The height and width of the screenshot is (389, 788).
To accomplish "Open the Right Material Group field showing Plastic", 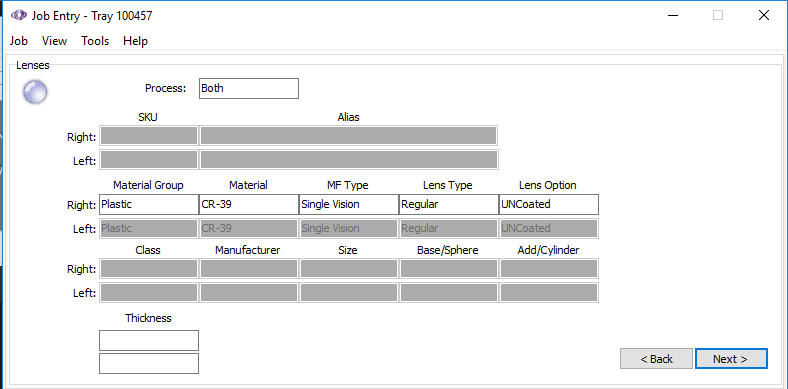I will (x=149, y=205).
